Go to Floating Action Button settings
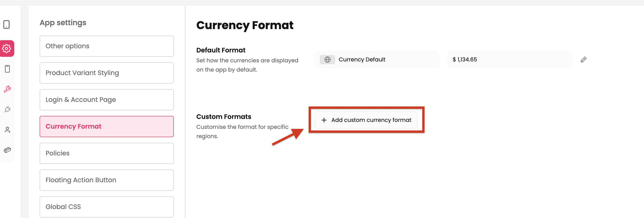 tap(106, 180)
